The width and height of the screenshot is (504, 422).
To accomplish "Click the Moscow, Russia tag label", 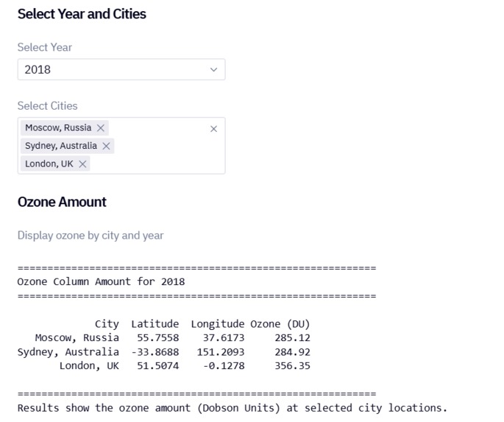I will [58, 127].
